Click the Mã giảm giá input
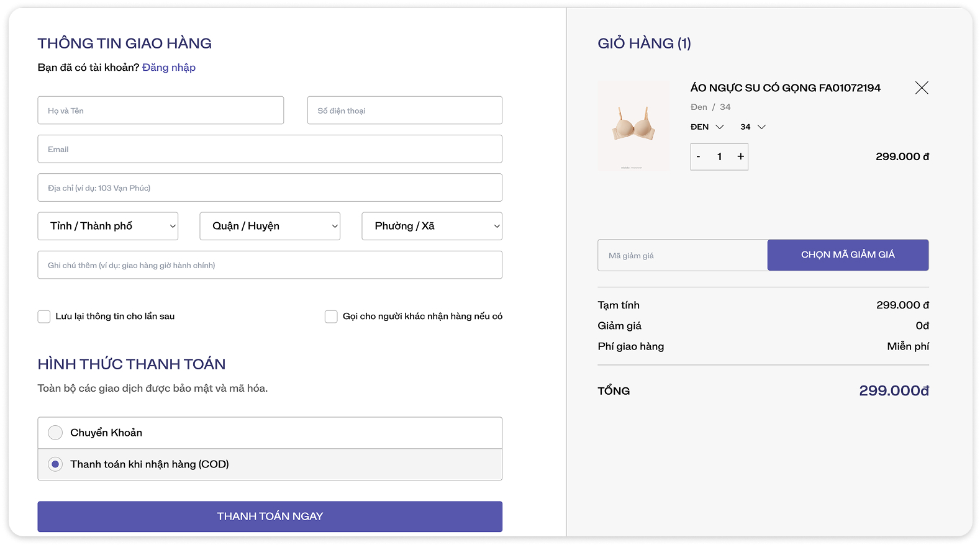Screen dimensions: 980x545 coord(682,256)
